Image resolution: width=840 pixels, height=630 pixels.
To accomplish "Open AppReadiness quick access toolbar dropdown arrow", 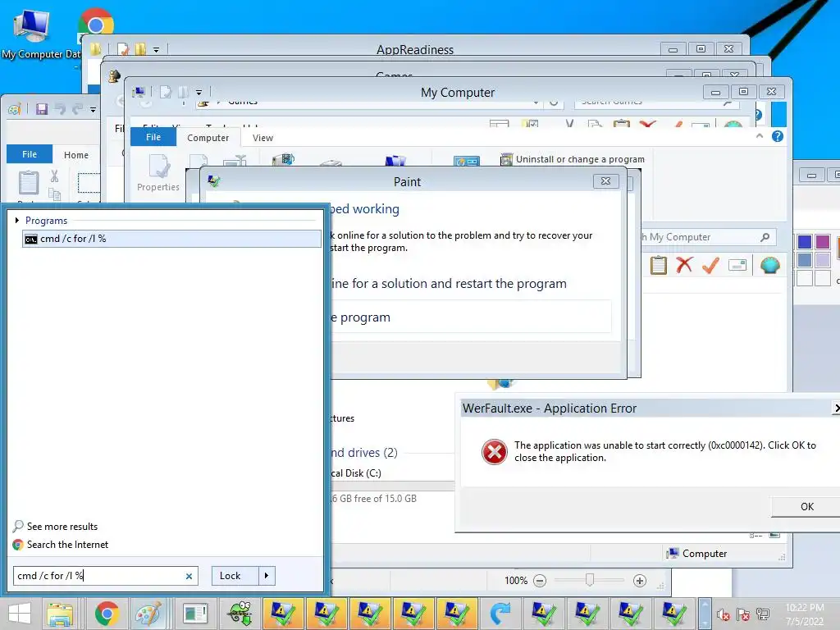I will tap(157, 50).
